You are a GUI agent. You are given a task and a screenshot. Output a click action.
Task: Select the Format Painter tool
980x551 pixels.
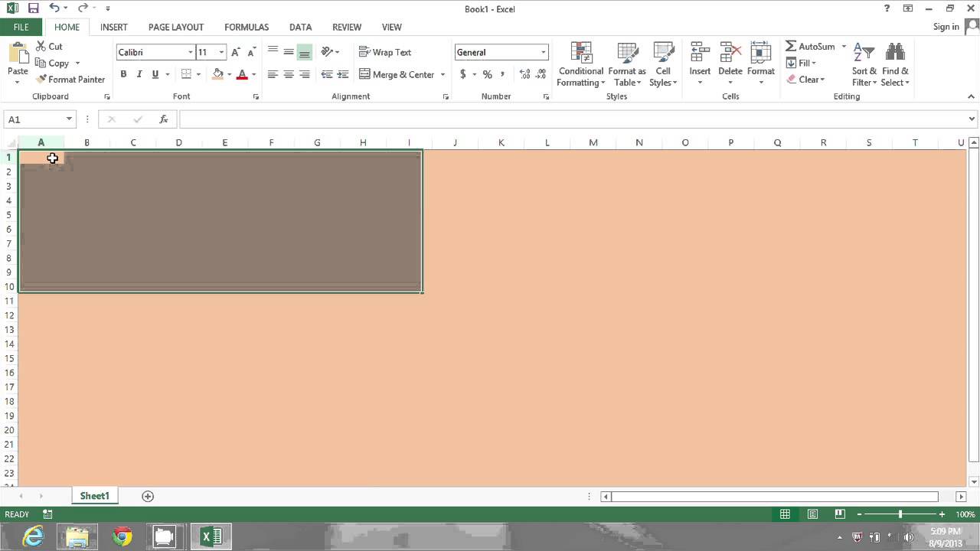click(70, 79)
